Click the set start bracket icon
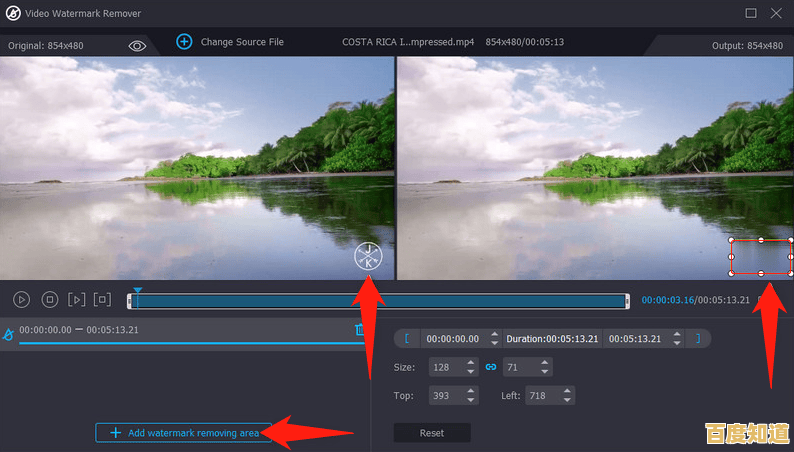Image resolution: width=794 pixels, height=452 pixels. (407, 338)
